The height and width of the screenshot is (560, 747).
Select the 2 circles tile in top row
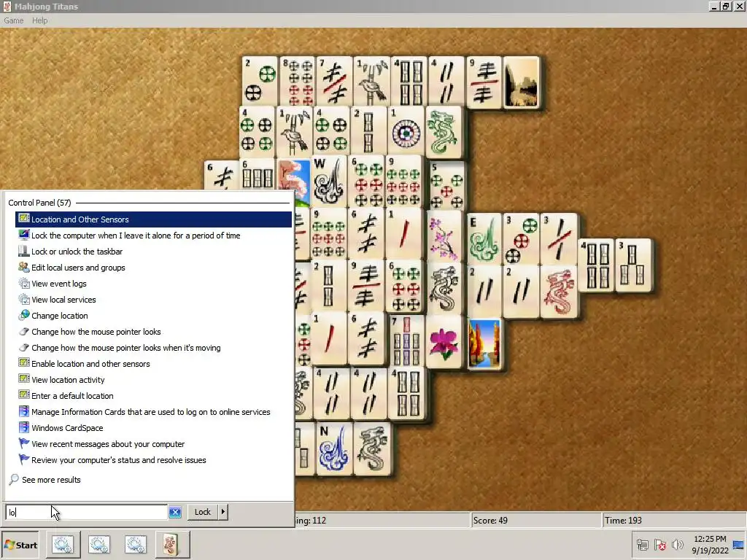tap(260, 82)
